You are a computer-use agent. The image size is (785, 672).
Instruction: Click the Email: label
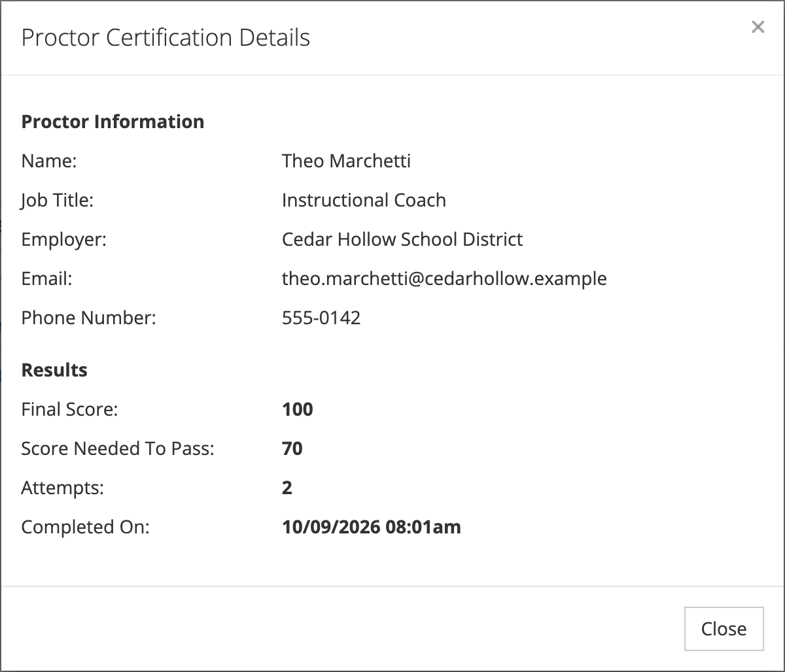tap(46, 278)
